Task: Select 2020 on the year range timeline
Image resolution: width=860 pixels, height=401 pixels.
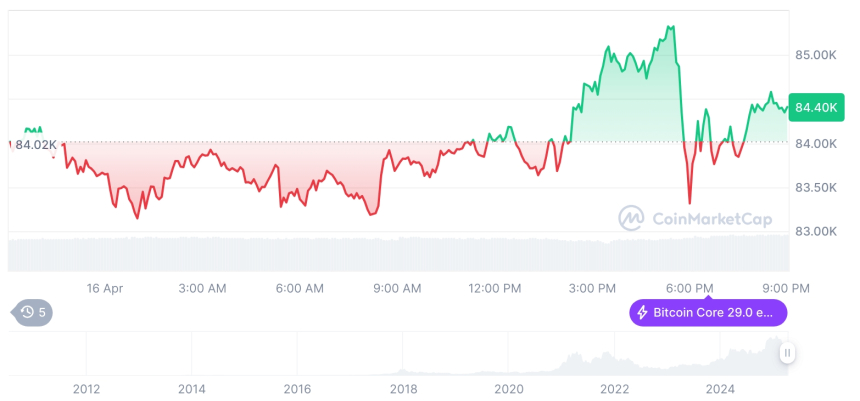Action: click(509, 388)
